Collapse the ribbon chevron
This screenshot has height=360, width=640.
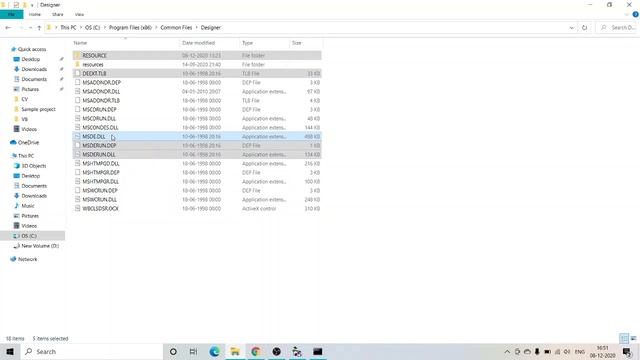pos(627,14)
